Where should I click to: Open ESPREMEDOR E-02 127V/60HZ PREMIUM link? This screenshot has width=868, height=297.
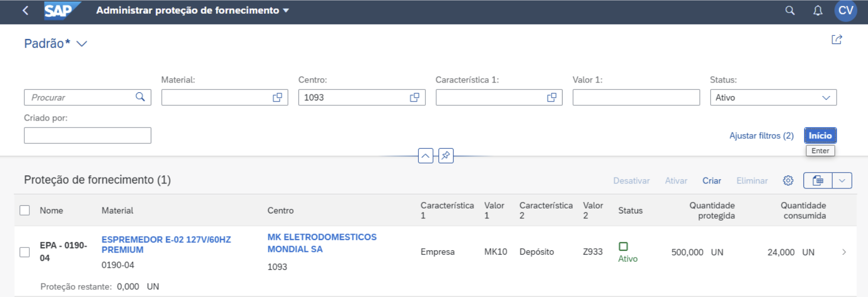point(166,244)
